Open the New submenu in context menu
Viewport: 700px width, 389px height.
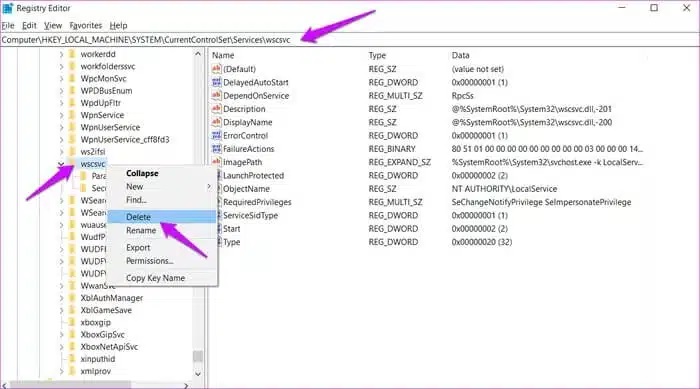click(x=161, y=187)
